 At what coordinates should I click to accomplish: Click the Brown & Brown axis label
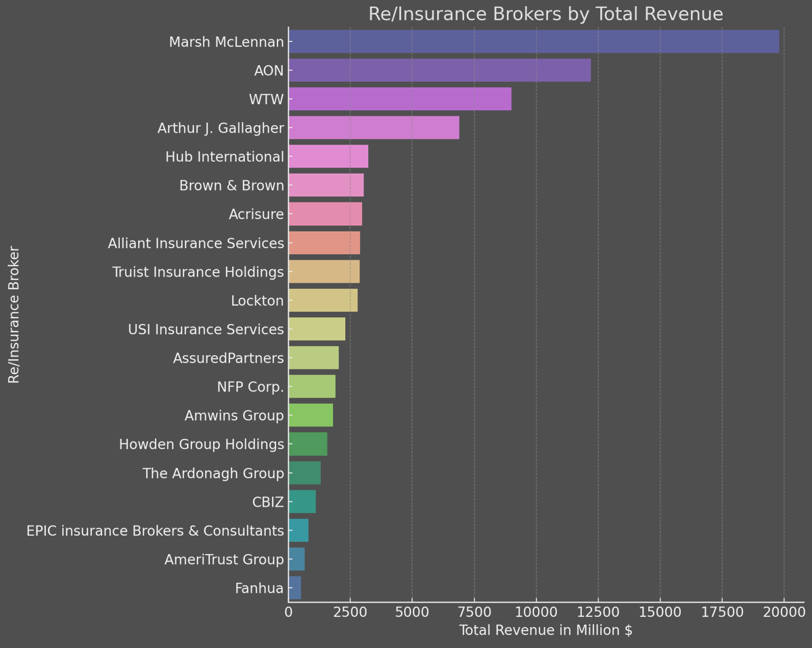point(231,185)
